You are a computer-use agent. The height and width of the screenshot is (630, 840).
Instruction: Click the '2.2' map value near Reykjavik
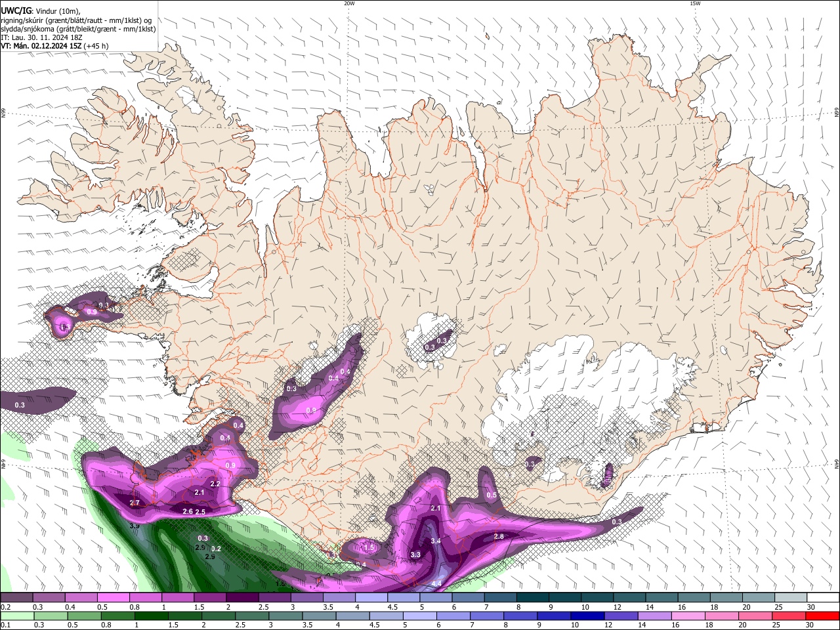[215, 484]
